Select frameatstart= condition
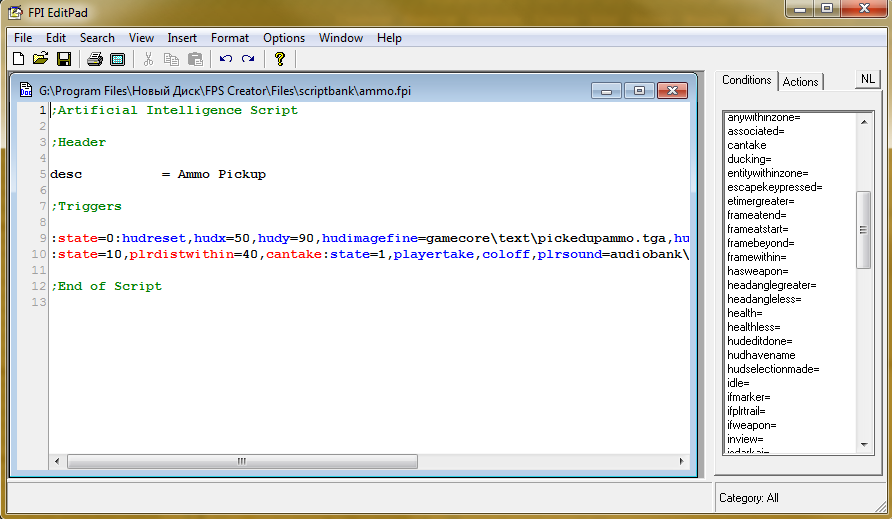Screen dimensions: 892x519 (x=758, y=229)
